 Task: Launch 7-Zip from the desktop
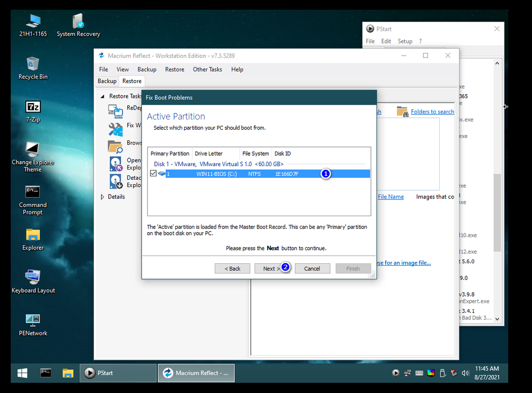coord(33,112)
